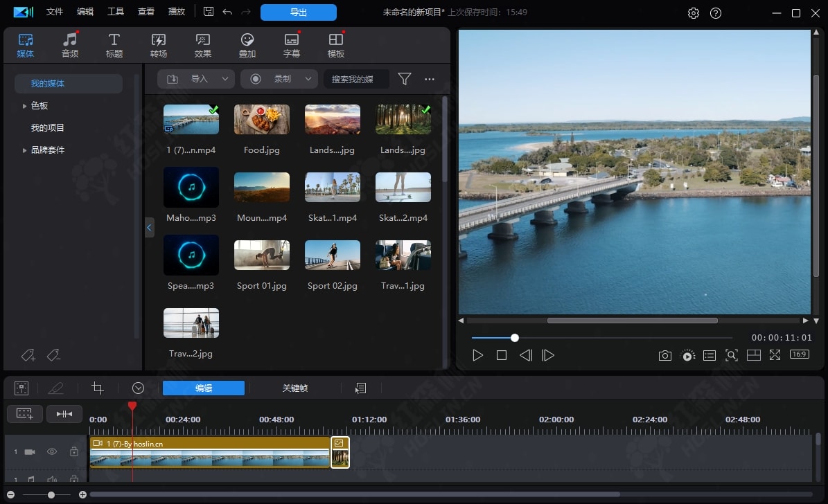The height and width of the screenshot is (504, 828).
Task: Toggle the lock on video track 1
Action: tap(73, 451)
